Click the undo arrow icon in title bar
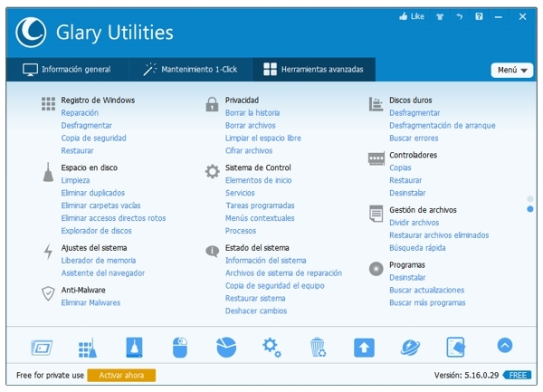 (459, 16)
